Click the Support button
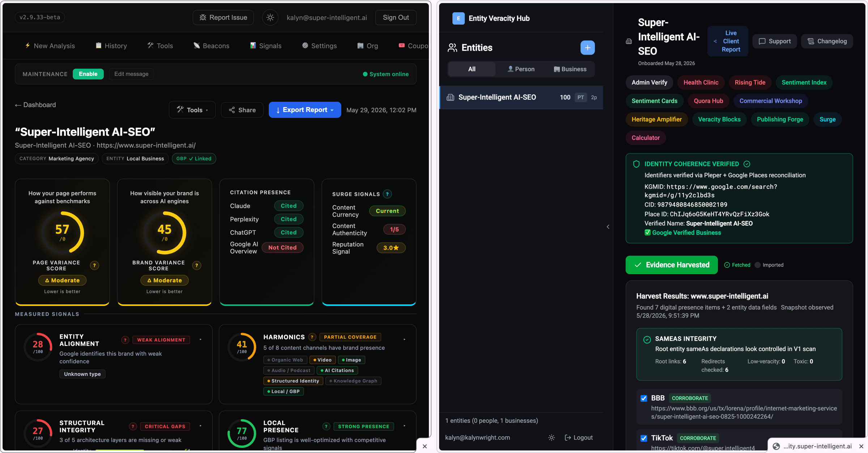Image resolution: width=868 pixels, height=453 pixels. pyautogui.click(x=775, y=41)
